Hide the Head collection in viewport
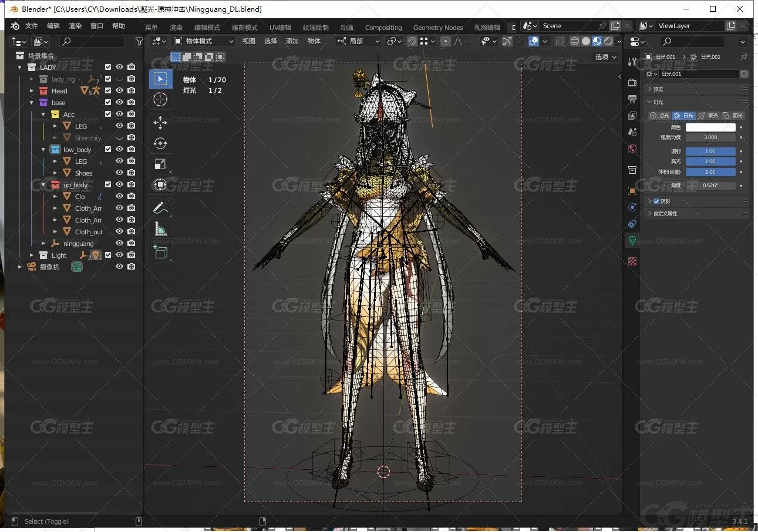 tap(119, 90)
